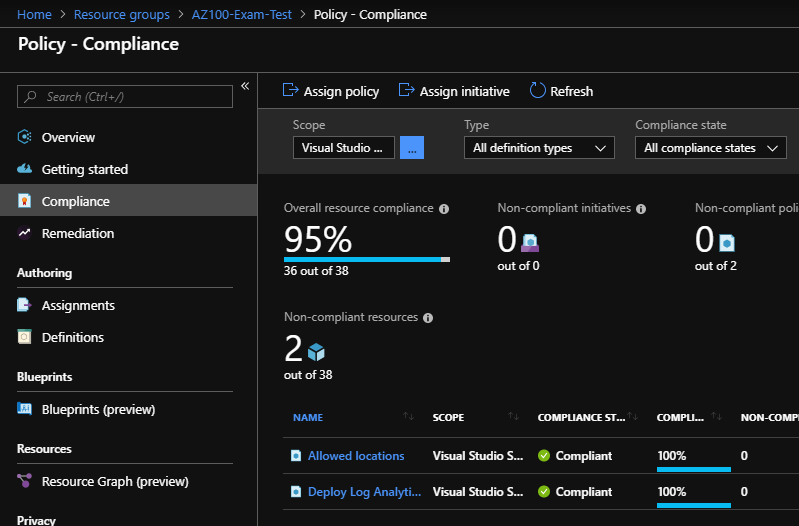The image size is (799, 526).
Task: Click the overall compliance progress bar
Action: [366, 259]
